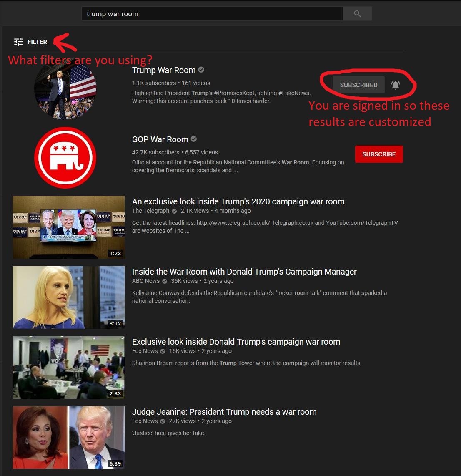461x476 pixels.
Task: Click the #PromisesKept description of Trump War Room
Action: 221,97
